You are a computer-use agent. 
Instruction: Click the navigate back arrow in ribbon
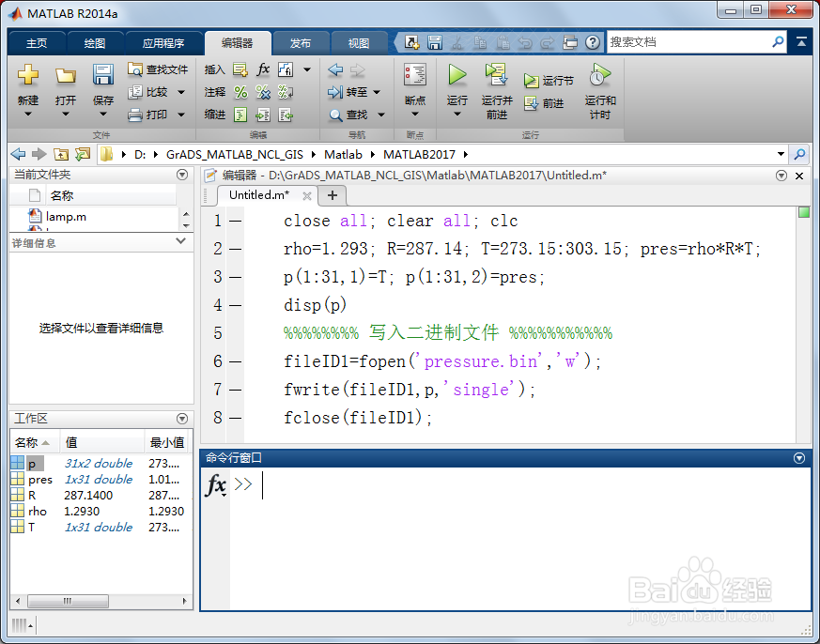335,69
